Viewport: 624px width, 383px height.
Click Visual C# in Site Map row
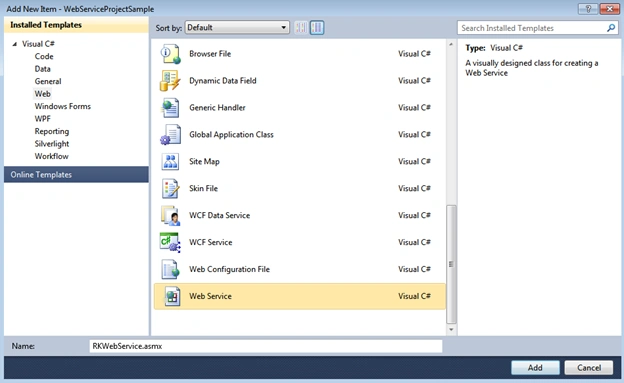coord(414,162)
